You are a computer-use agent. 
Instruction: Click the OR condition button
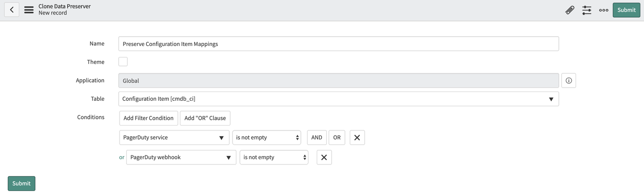(x=337, y=138)
